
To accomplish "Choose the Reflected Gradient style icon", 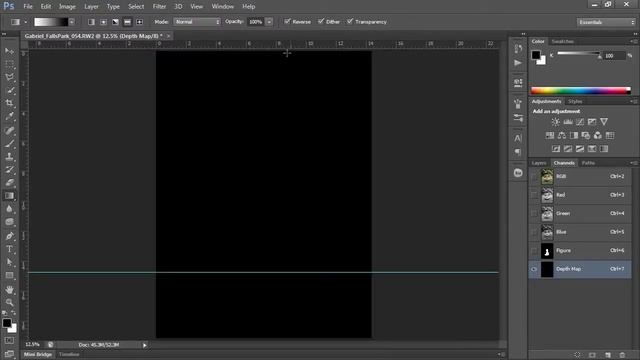I will (127, 22).
